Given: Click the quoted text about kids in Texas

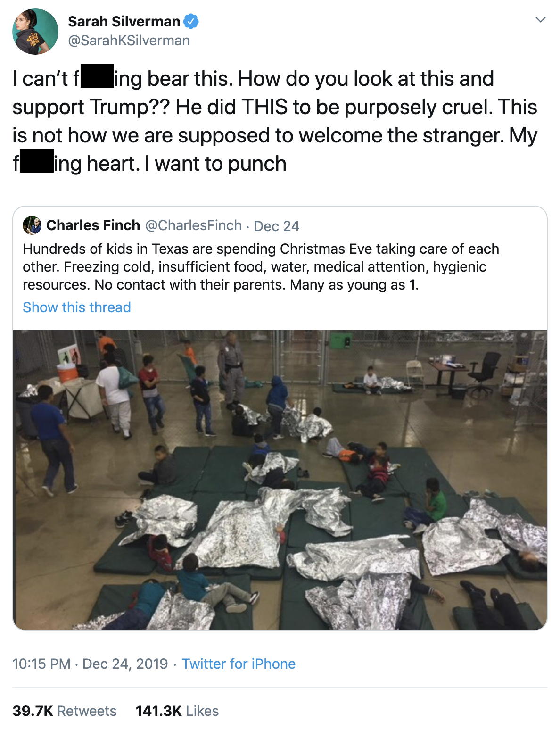Looking at the screenshot, I should click(261, 267).
